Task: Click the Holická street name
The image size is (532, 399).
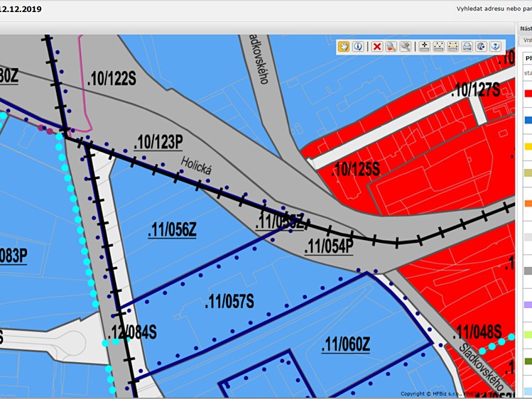Action: tap(196, 165)
